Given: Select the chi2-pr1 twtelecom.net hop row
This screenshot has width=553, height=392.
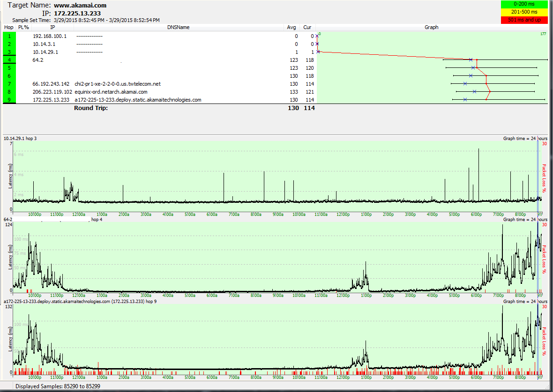Looking at the screenshot, I should pos(117,84).
